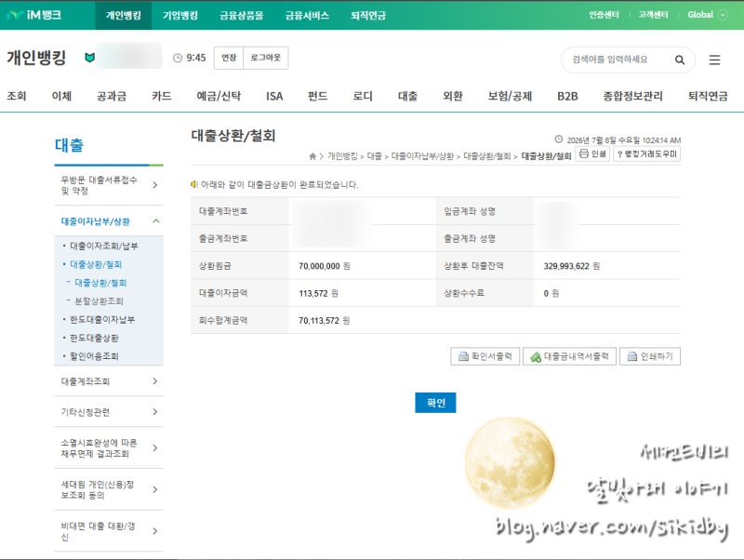Select 개인뱅킹 top tab

coord(124,15)
